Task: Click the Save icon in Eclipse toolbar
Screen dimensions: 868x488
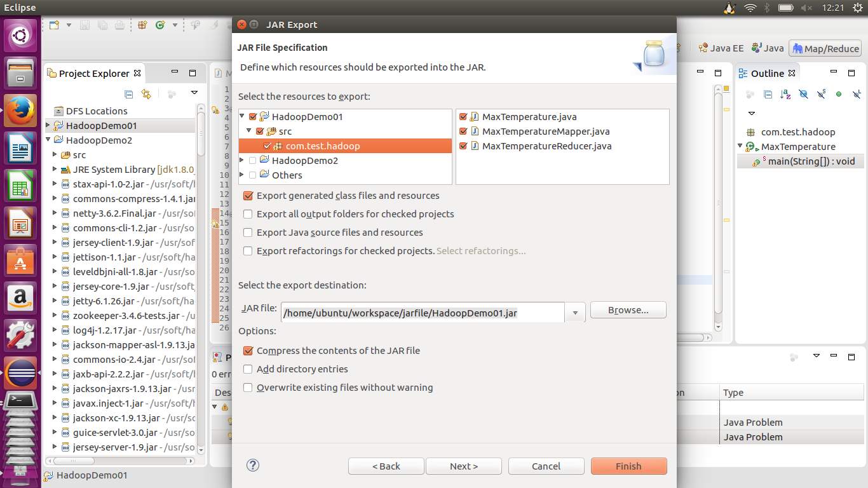Action: pyautogui.click(x=85, y=25)
